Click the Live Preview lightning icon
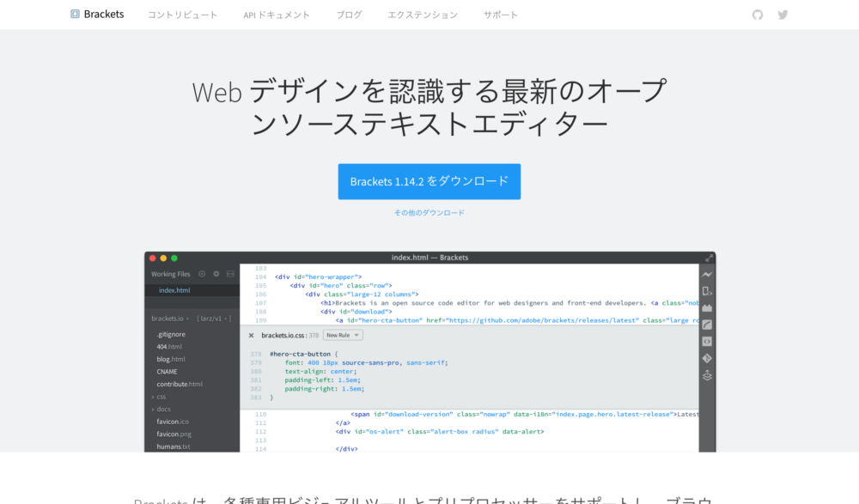This screenshot has width=859, height=504. click(707, 275)
